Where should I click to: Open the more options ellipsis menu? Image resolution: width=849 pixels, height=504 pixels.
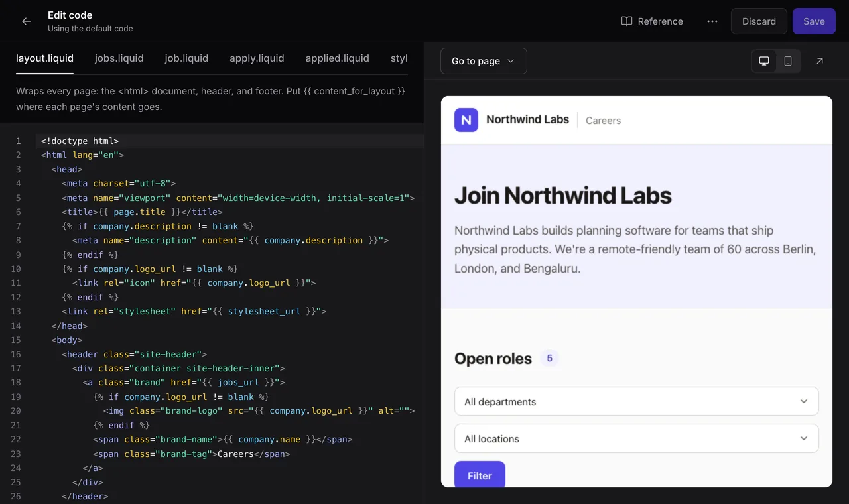[x=712, y=21]
